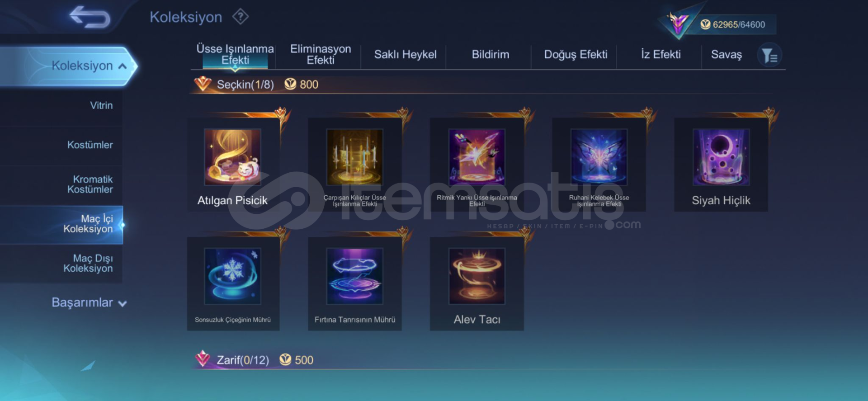Image resolution: width=868 pixels, height=401 pixels.
Task: Select Sonsuzluk Çiçeğinin Mührü snowflake icon
Action: pyautogui.click(x=232, y=276)
